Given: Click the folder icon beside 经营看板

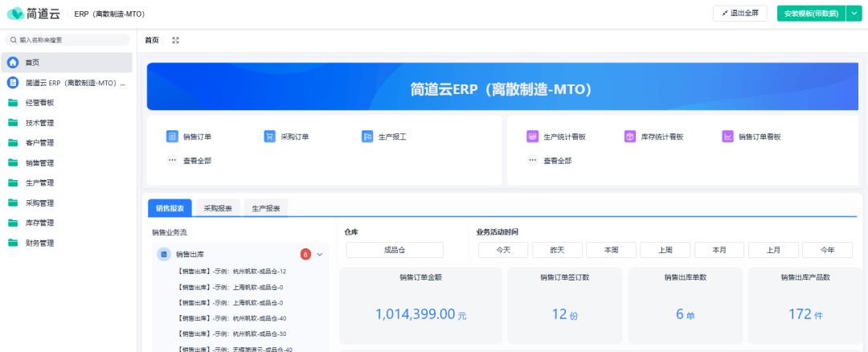Looking at the screenshot, I should pyautogui.click(x=13, y=103).
